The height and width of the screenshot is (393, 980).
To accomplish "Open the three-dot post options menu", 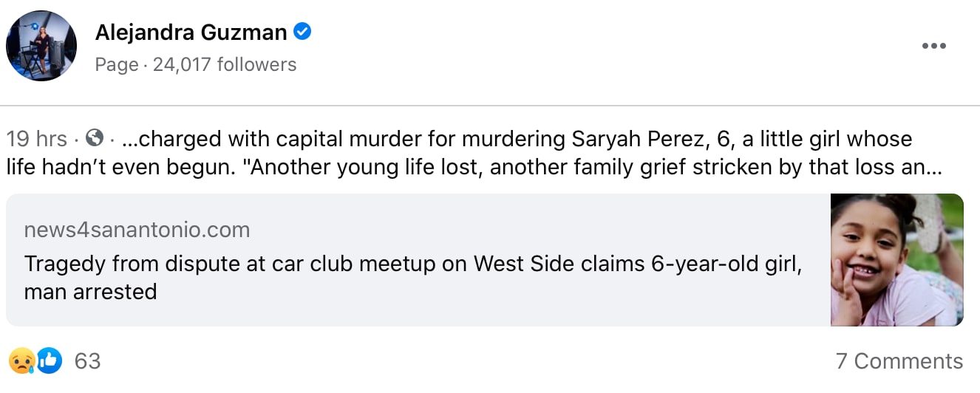I will coord(933,47).
